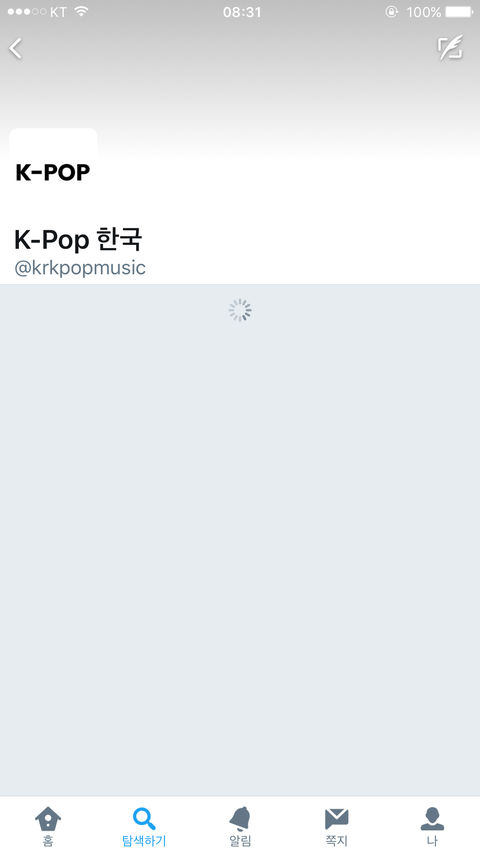
Task: Tap the back arrow icon
Action: [x=16, y=48]
